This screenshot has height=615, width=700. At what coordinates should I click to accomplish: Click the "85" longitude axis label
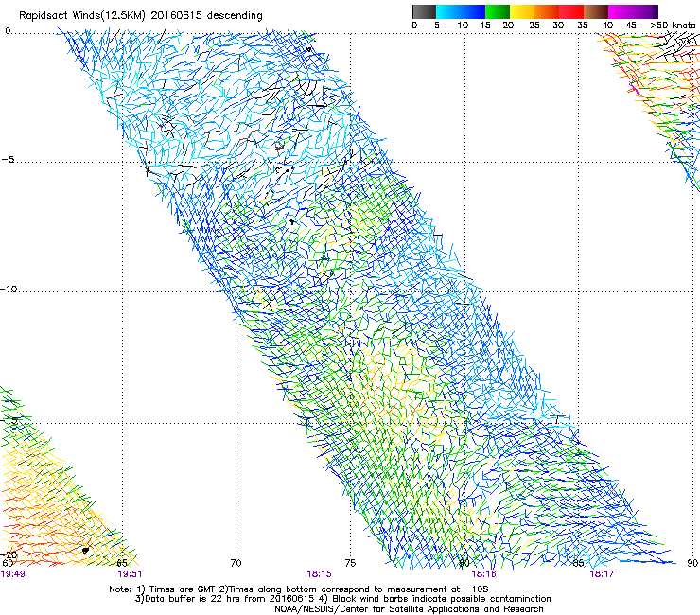pos(578,563)
